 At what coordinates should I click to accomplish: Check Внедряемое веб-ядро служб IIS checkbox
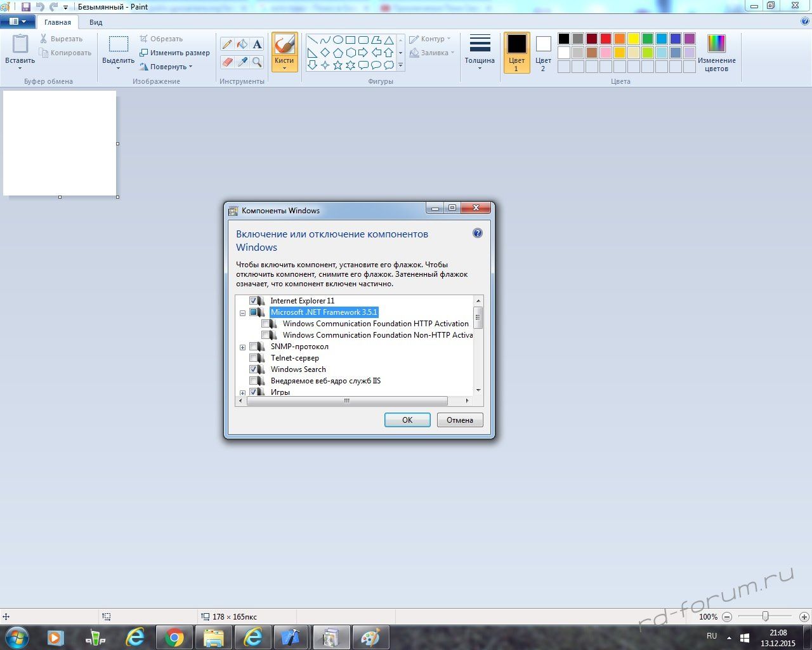[x=254, y=380]
